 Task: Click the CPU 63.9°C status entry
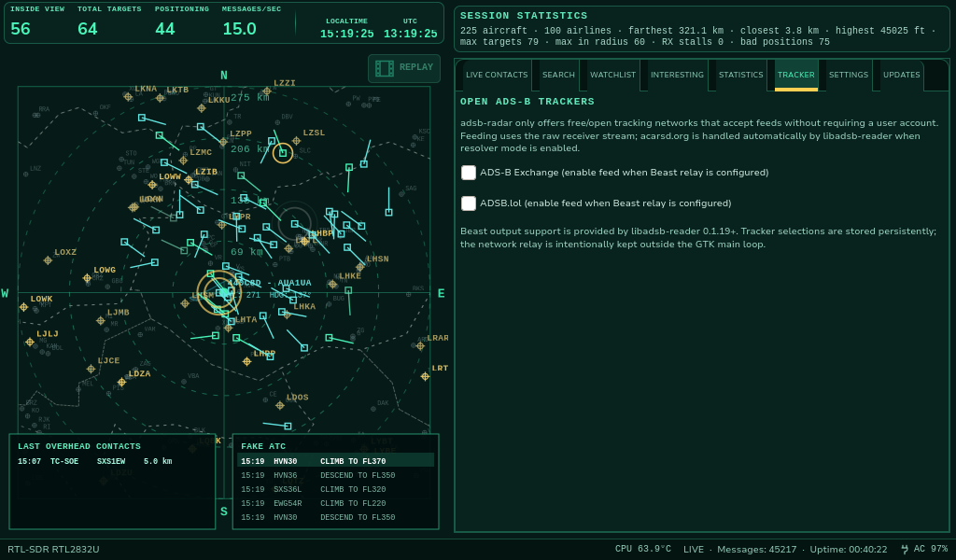[x=642, y=549]
